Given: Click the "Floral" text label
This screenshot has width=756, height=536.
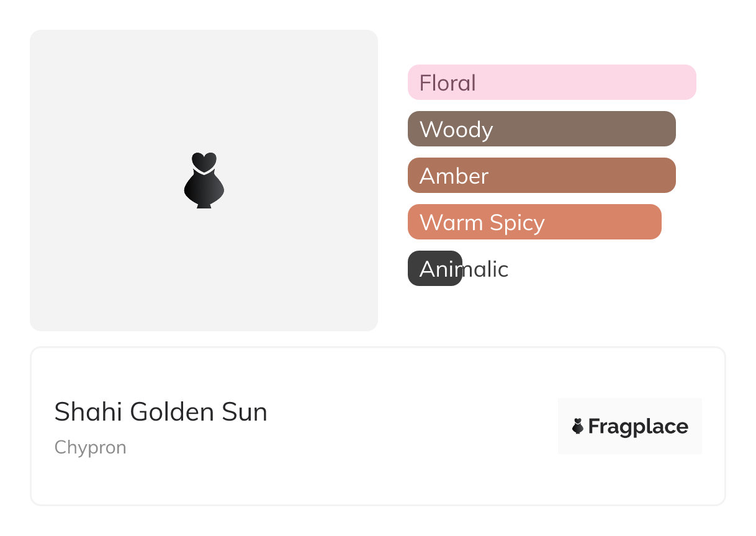Looking at the screenshot, I should [x=448, y=83].
